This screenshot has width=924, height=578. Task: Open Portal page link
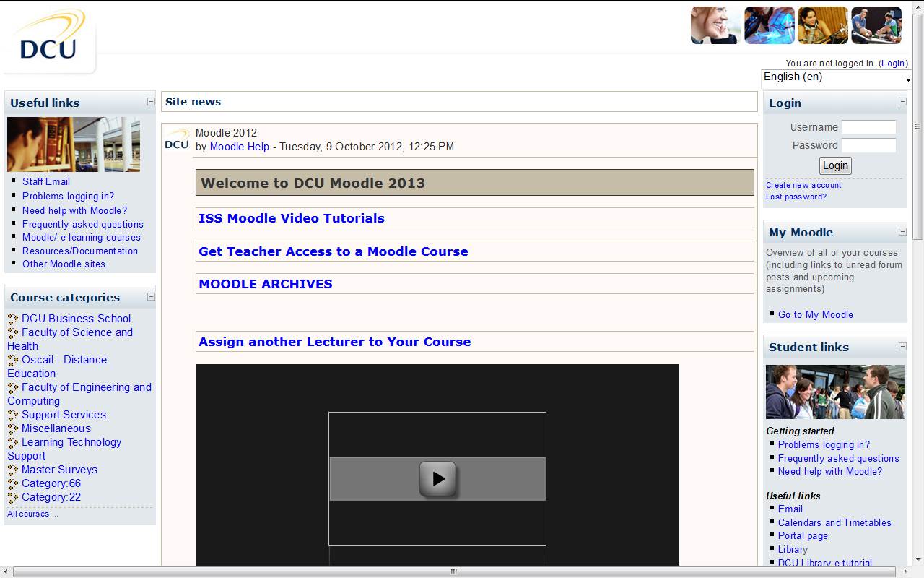(x=803, y=535)
